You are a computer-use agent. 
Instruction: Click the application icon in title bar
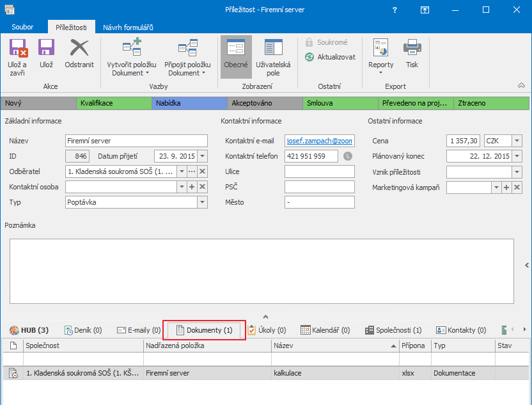point(10,10)
